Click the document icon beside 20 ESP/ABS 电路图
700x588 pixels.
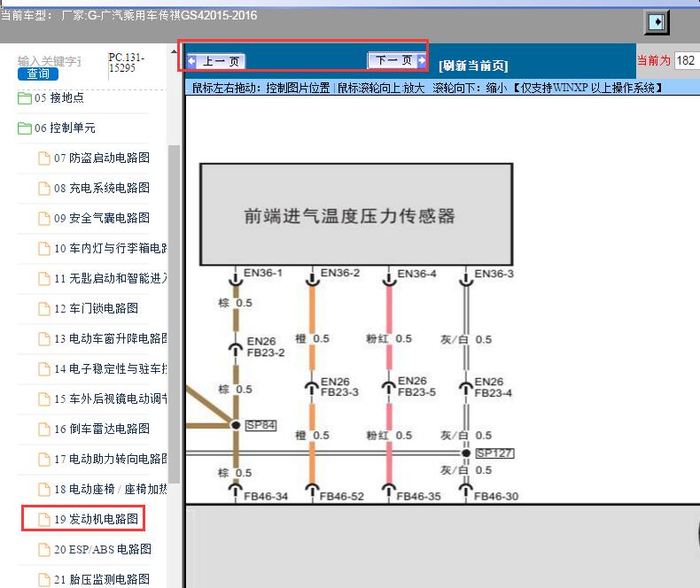pyautogui.click(x=43, y=550)
